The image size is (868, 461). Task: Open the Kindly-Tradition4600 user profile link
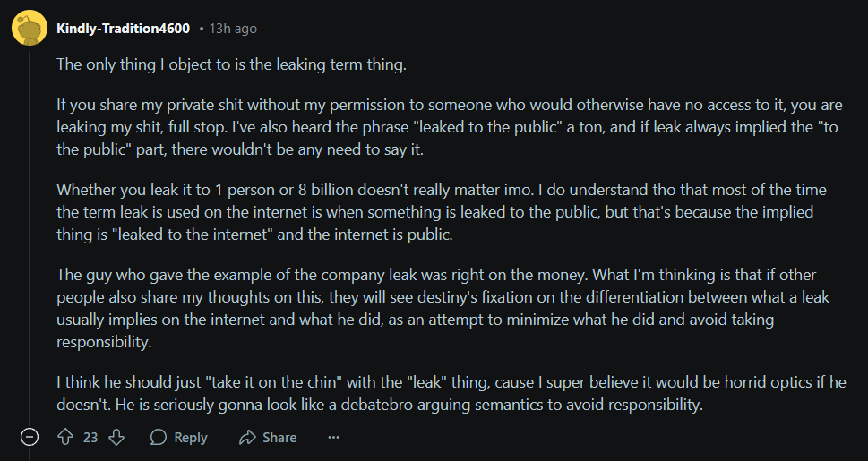(123, 29)
